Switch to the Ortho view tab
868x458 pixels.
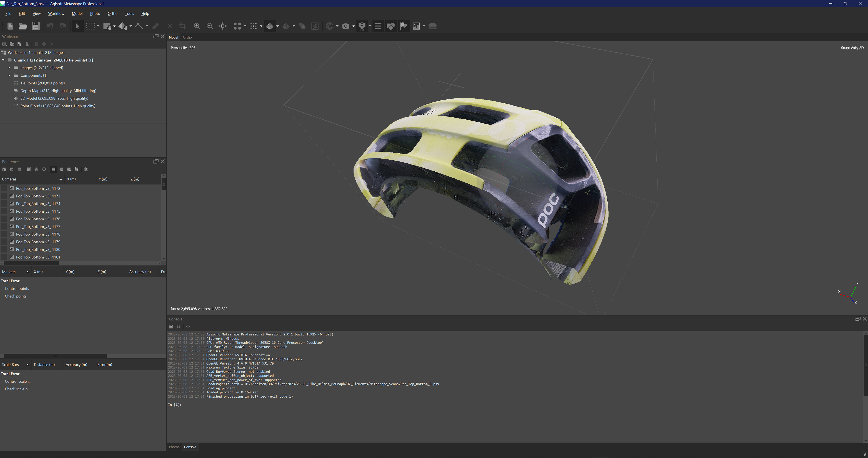(187, 38)
